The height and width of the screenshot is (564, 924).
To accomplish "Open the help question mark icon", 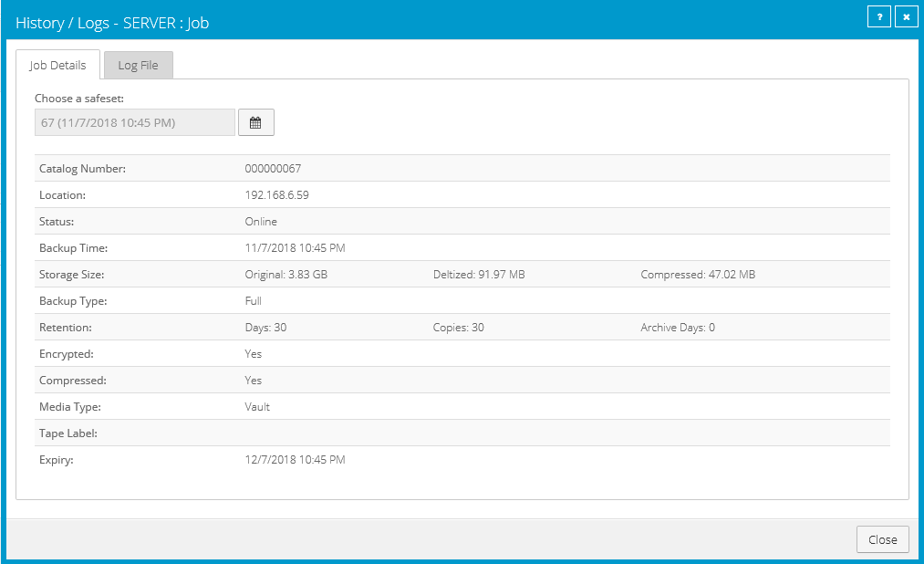I will (x=878, y=17).
